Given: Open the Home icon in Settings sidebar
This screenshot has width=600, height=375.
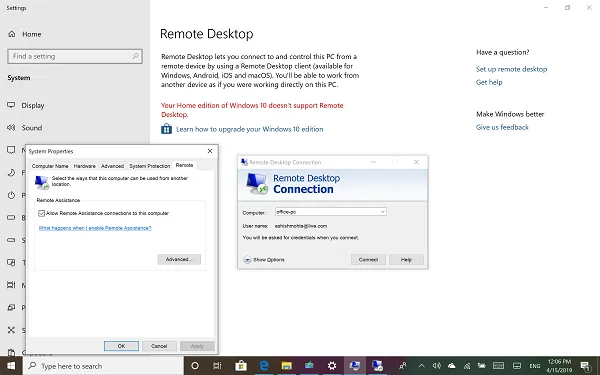Looking at the screenshot, I should (12, 34).
